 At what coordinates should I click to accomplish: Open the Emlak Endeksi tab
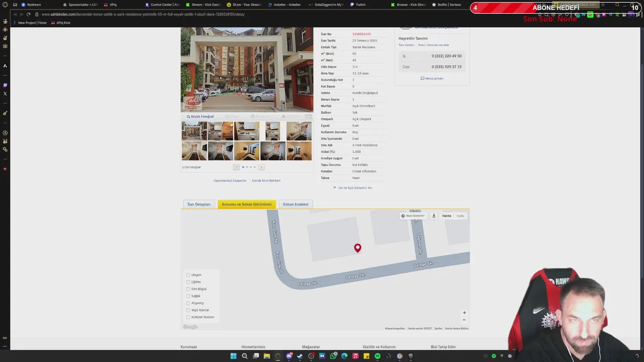pos(295,204)
